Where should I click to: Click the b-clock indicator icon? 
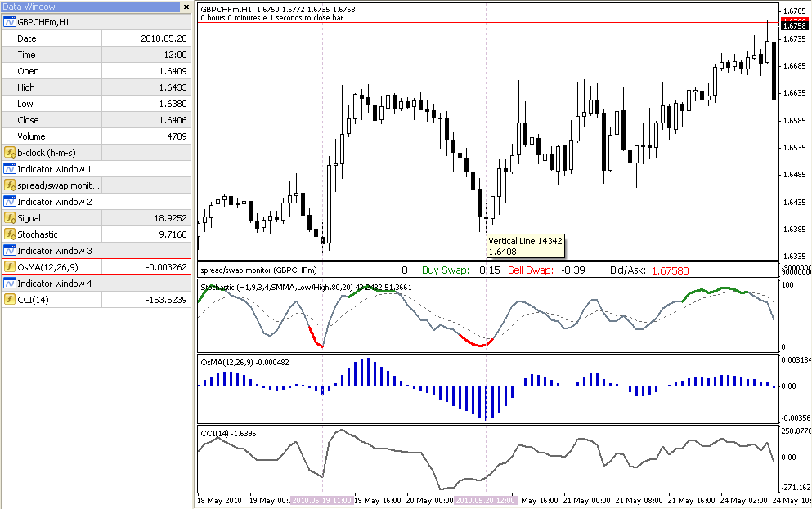[9, 153]
